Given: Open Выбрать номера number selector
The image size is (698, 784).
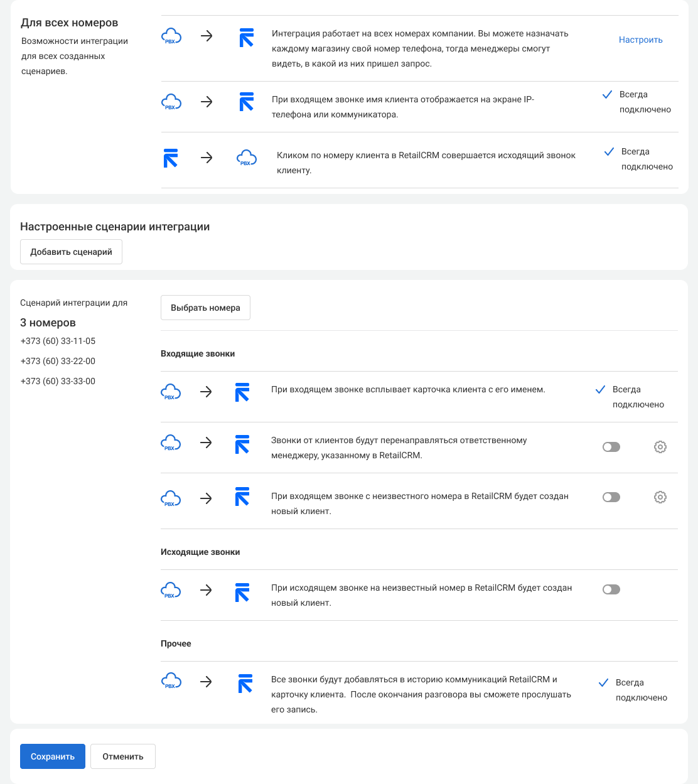Looking at the screenshot, I should pos(205,308).
